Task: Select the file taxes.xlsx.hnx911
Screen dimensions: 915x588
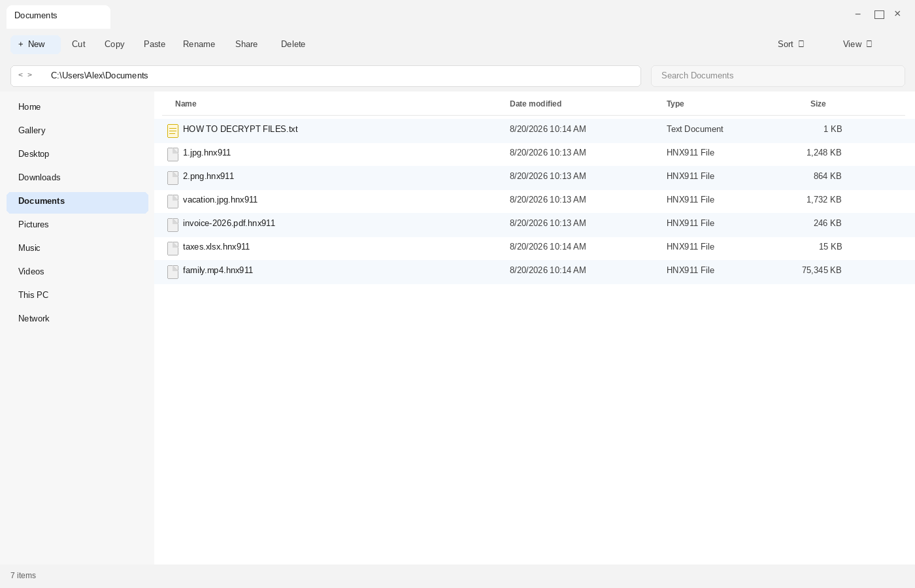Action: click(x=535, y=248)
